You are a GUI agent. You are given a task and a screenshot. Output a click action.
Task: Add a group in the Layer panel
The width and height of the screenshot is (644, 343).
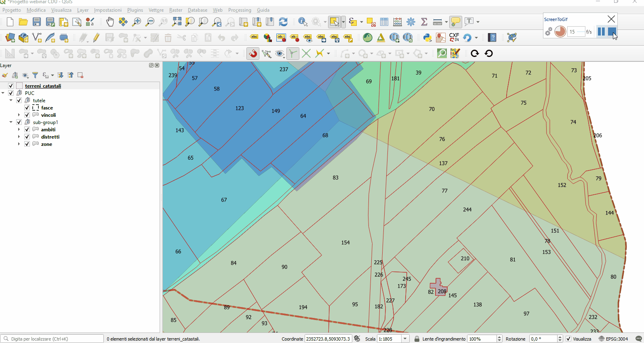tap(15, 75)
